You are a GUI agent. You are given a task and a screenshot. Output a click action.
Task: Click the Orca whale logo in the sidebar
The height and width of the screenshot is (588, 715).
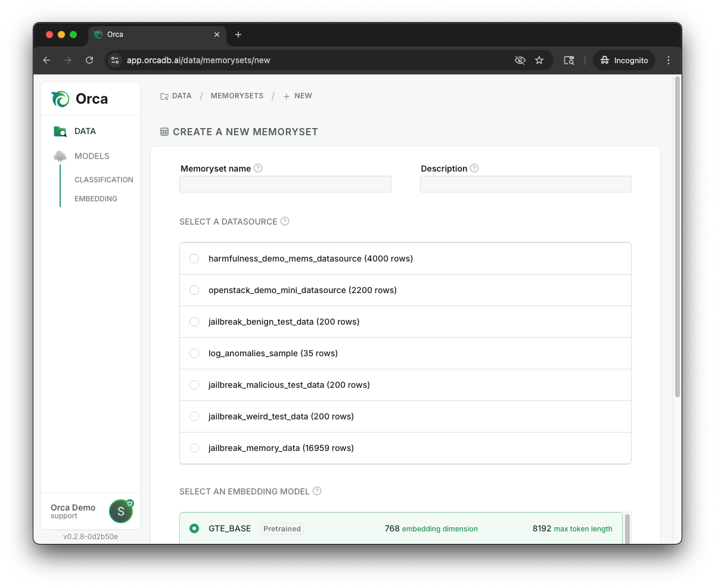click(61, 99)
